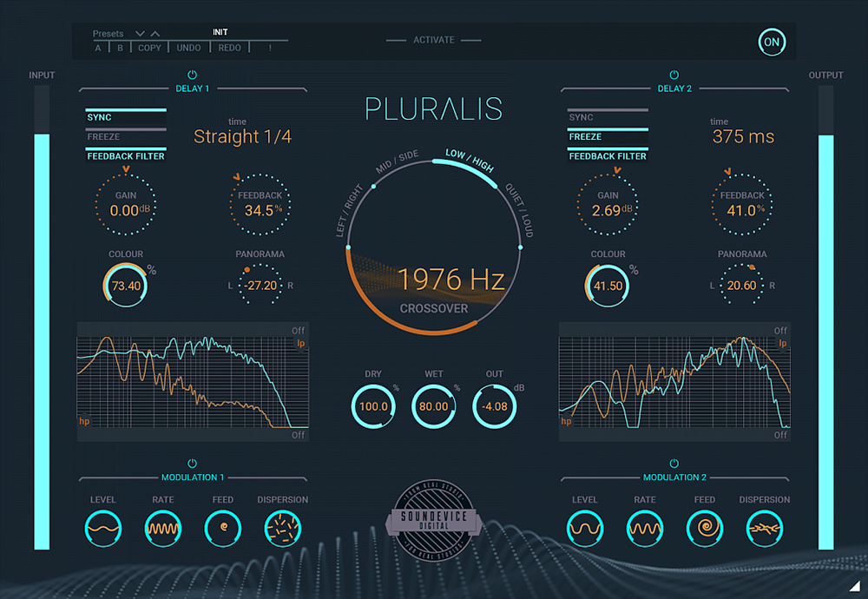Click the hp handle in Delay 1 filter graph

(84, 420)
